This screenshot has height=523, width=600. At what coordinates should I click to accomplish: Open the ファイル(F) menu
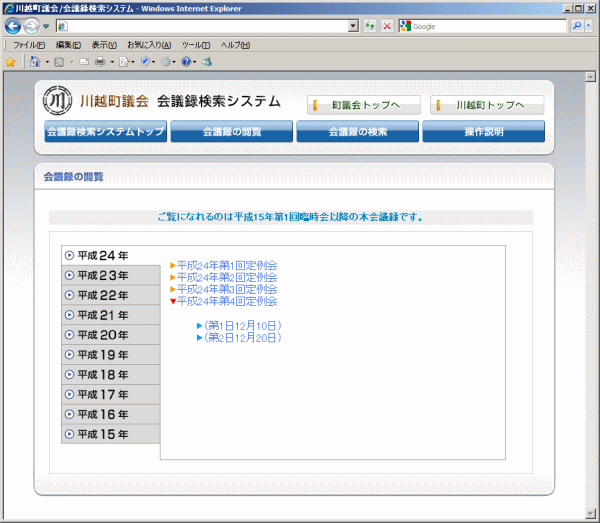(x=29, y=45)
